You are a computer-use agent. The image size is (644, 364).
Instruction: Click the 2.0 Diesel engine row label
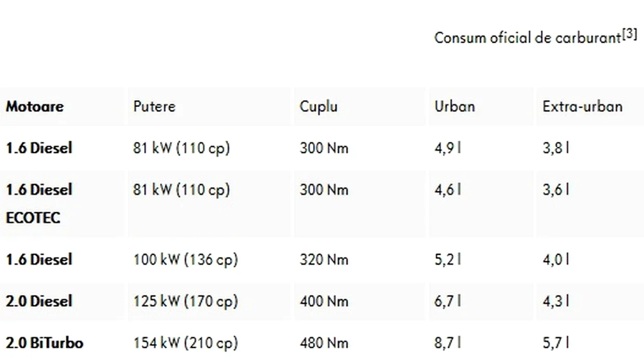tap(39, 301)
